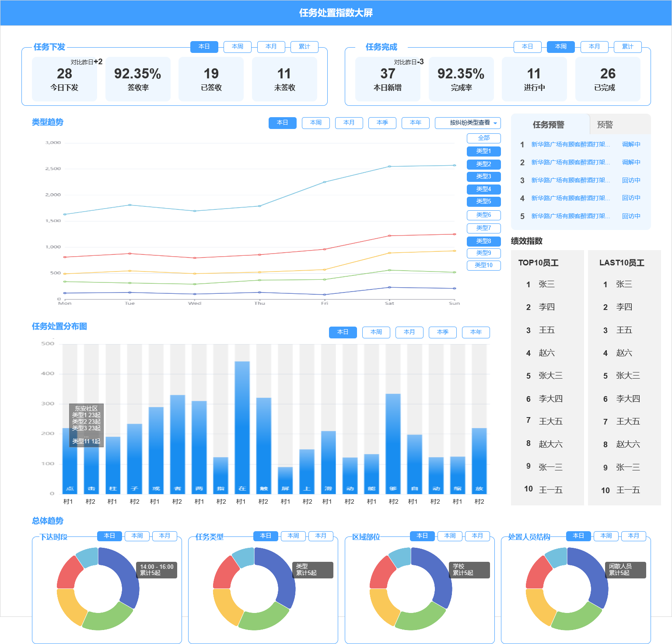Click 调解中 status in row 2
Viewport: 672px width, 644px height.
point(631,162)
